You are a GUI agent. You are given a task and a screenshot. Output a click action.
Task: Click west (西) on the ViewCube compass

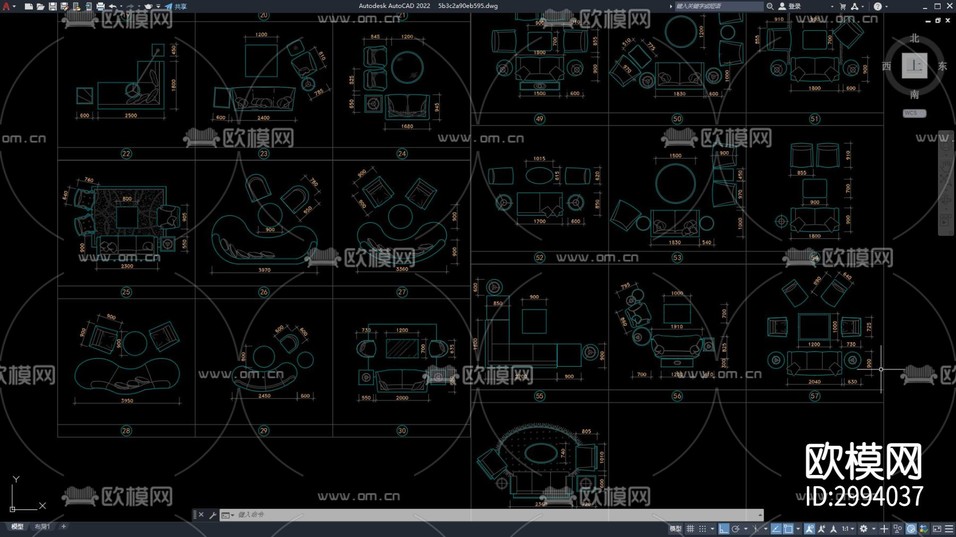click(886, 66)
